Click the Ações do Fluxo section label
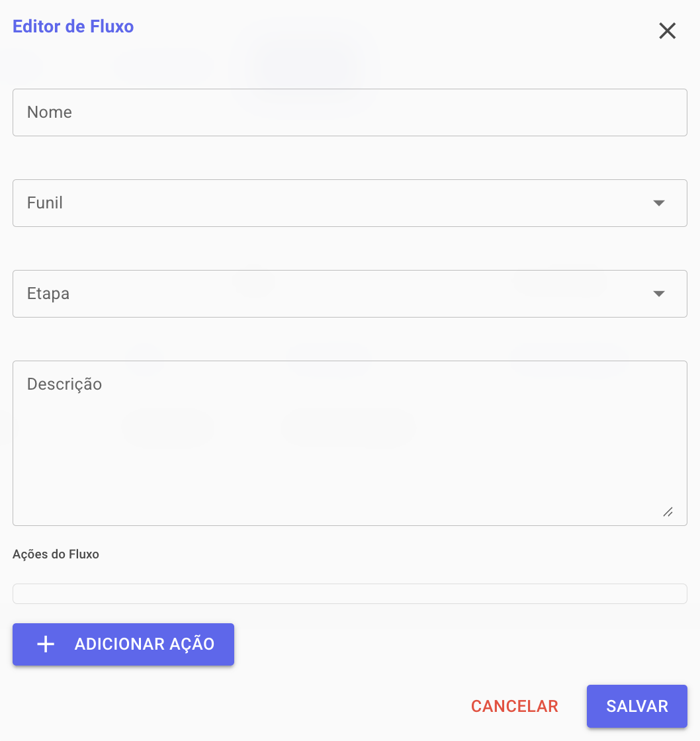This screenshot has height=741, width=700. (56, 554)
